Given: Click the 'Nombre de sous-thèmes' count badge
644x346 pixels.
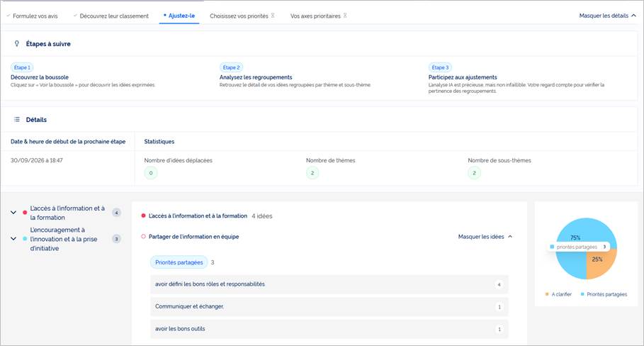Looking at the screenshot, I should [x=475, y=173].
